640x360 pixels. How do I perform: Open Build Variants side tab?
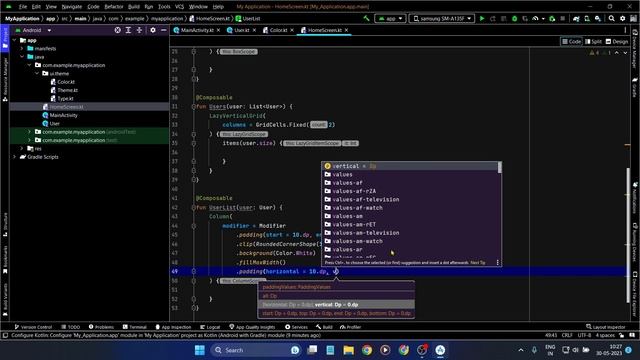5,300
